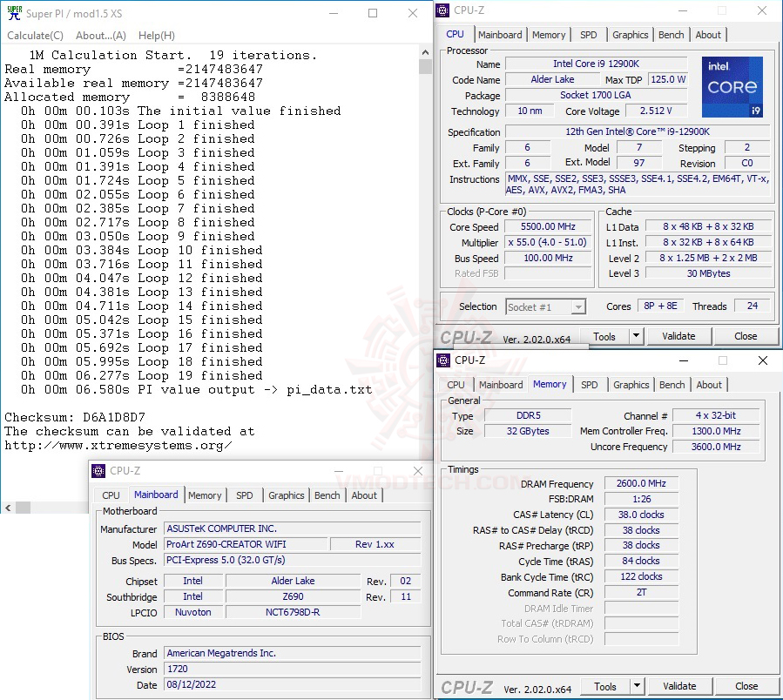The width and height of the screenshot is (783, 700).
Task: Open the Calculate menu in Super PI
Action: (x=34, y=36)
